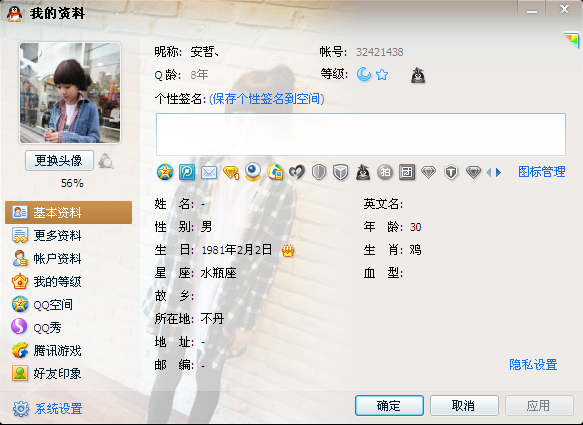Open the 图标管理 link
The height and width of the screenshot is (425, 583).
click(542, 172)
